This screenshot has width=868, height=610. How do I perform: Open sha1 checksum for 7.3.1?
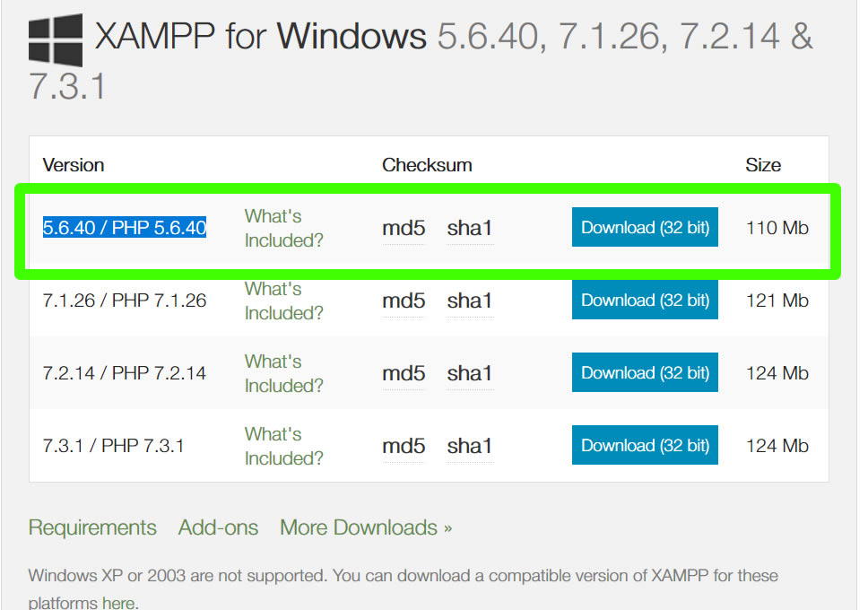(470, 447)
